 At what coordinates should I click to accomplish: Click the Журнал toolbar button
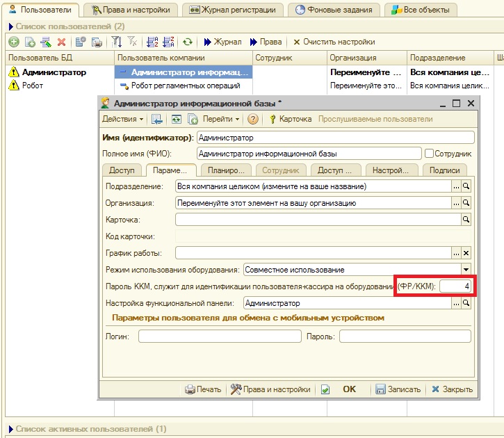[x=222, y=42]
